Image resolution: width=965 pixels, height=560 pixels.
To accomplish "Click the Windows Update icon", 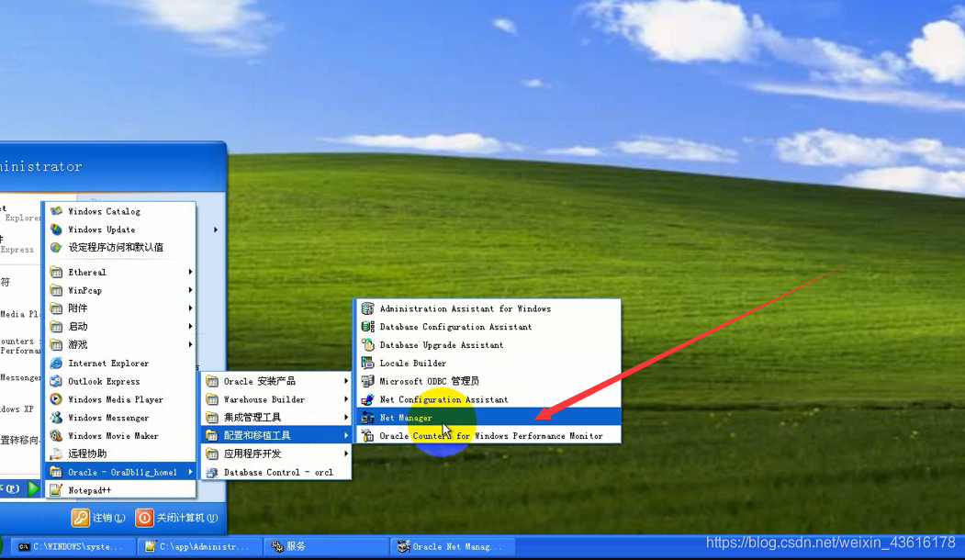I will coord(57,230).
